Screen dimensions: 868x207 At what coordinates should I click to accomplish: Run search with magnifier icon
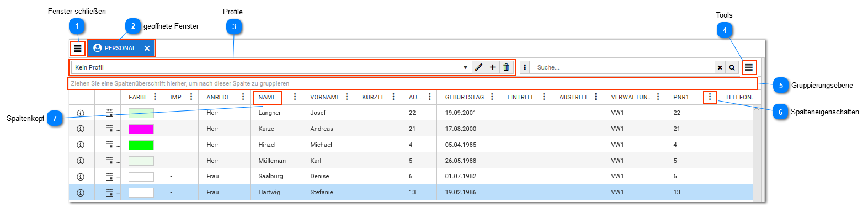(732, 67)
